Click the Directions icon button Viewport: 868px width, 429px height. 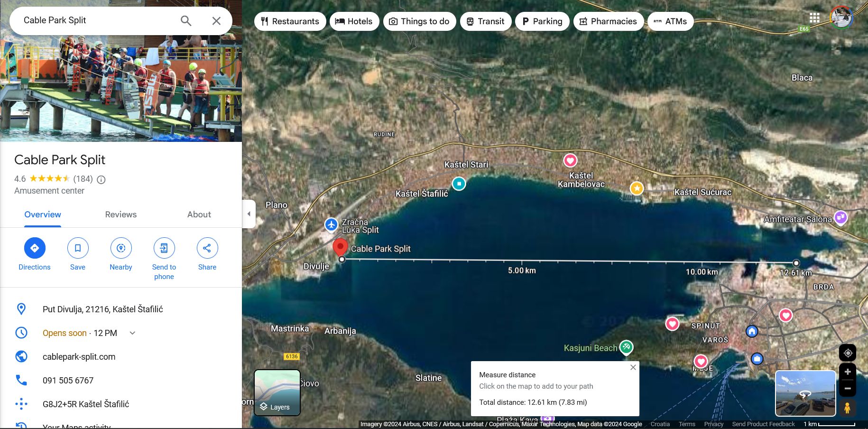click(x=35, y=248)
